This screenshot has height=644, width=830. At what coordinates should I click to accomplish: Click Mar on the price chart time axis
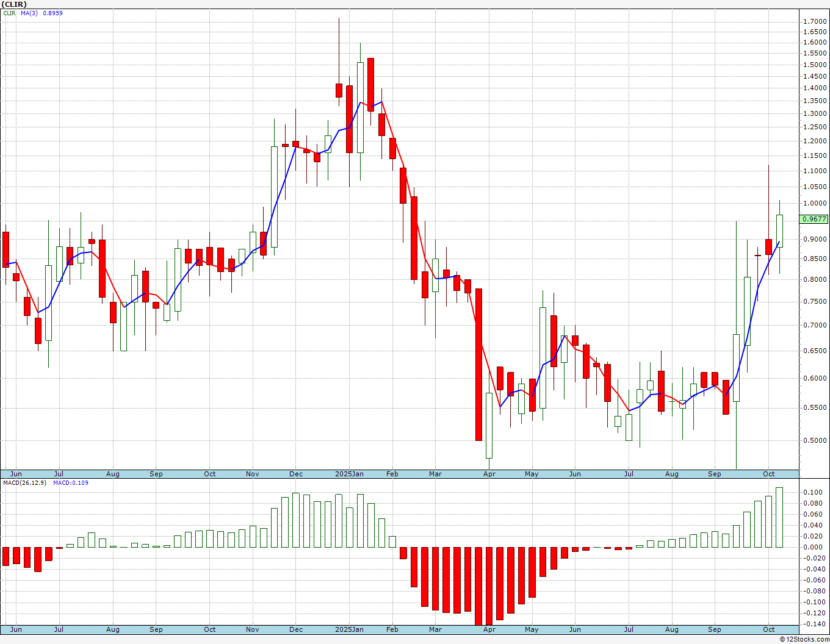pos(435,474)
